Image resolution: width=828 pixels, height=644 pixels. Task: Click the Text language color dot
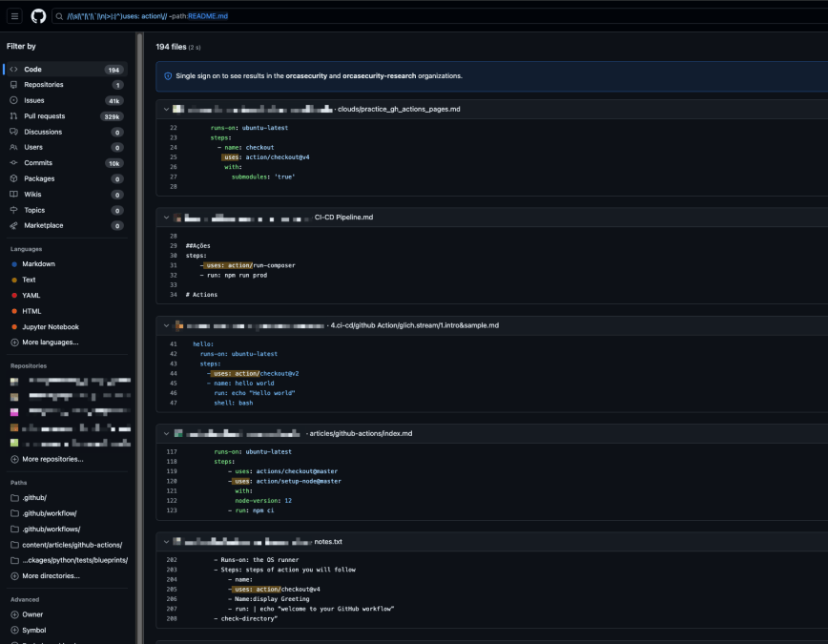pos(14,280)
